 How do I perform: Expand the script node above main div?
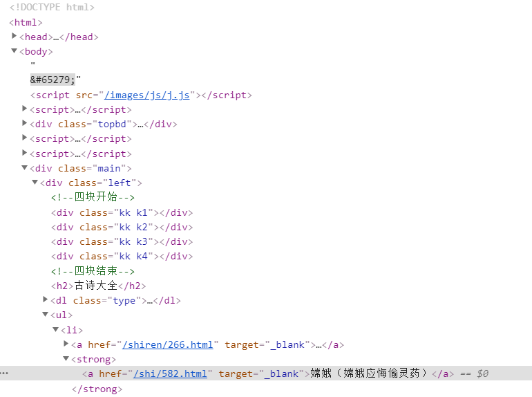pos(24,152)
